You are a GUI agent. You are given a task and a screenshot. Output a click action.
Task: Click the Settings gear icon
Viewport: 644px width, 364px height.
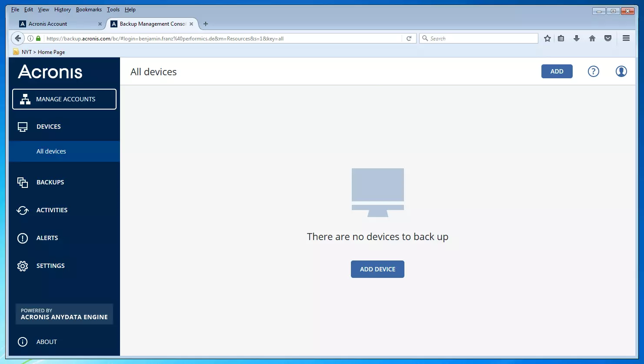[x=23, y=266]
